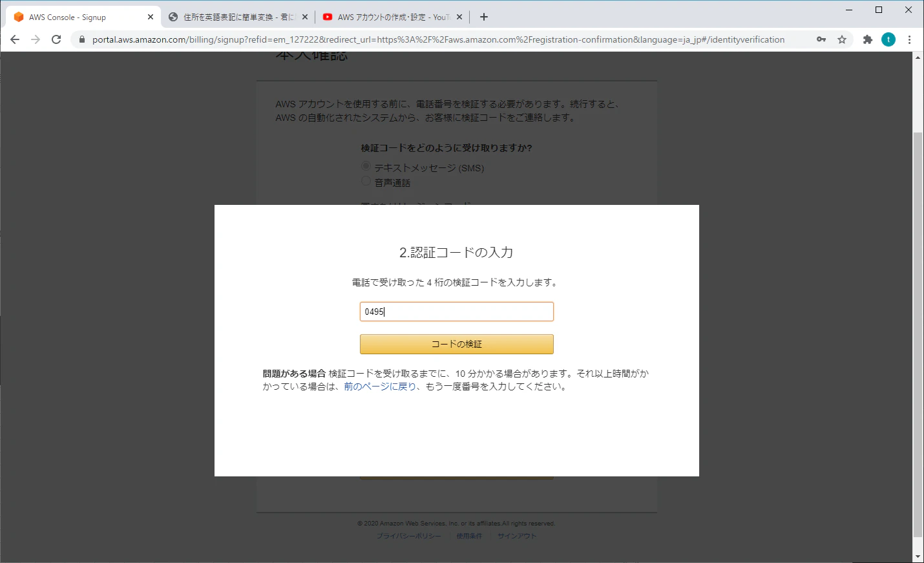Focus the verification code input field
924x563 pixels.
tap(457, 312)
